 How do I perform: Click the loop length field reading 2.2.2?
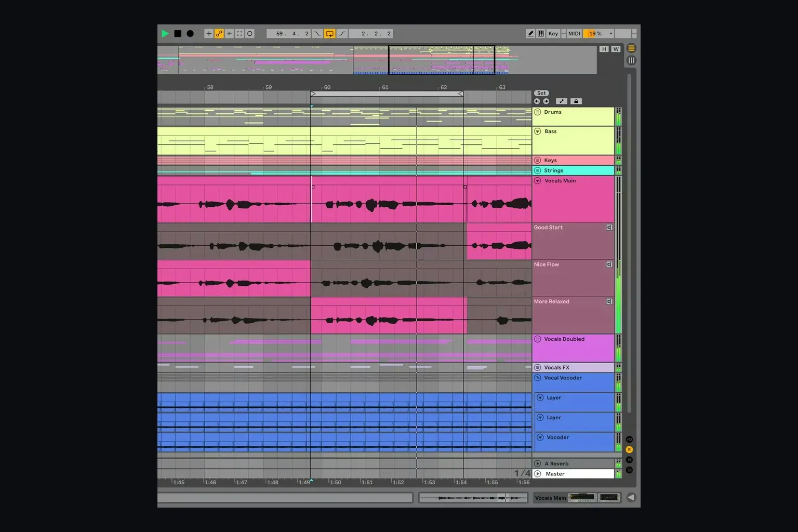click(x=371, y=34)
